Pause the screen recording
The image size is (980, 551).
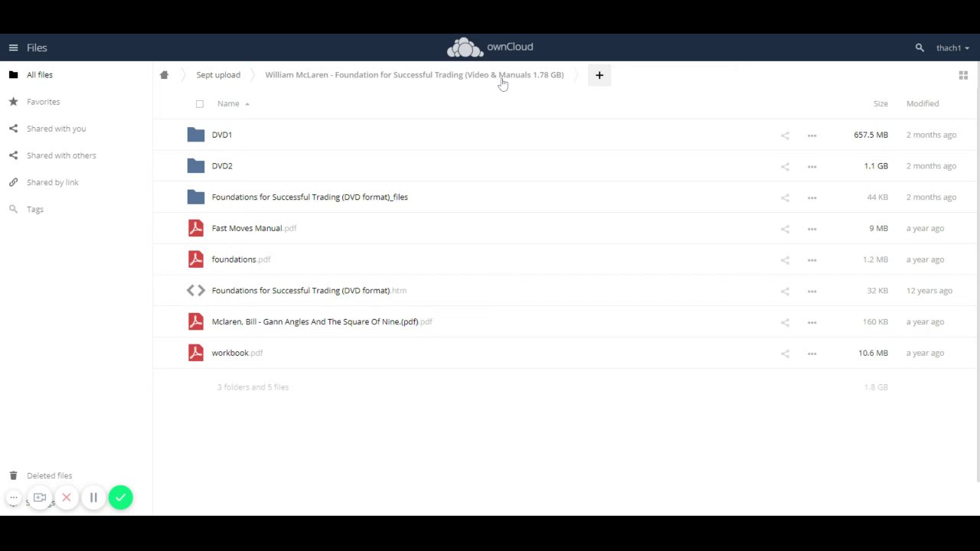(93, 498)
